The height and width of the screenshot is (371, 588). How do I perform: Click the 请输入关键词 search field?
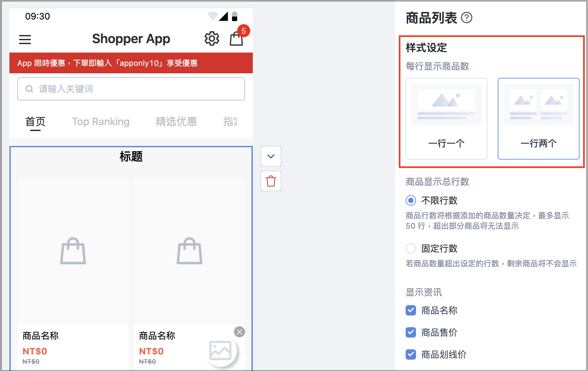131,89
